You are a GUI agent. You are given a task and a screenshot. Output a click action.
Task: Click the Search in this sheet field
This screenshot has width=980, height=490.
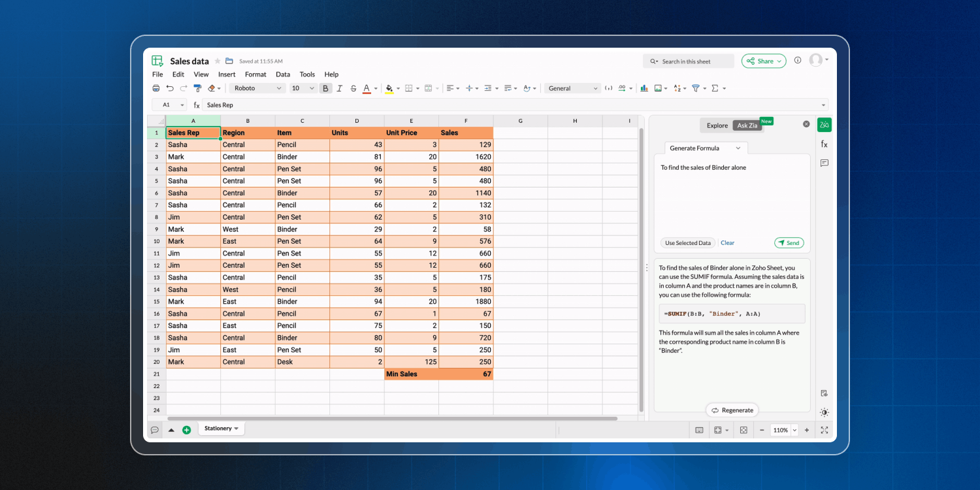click(x=689, y=61)
